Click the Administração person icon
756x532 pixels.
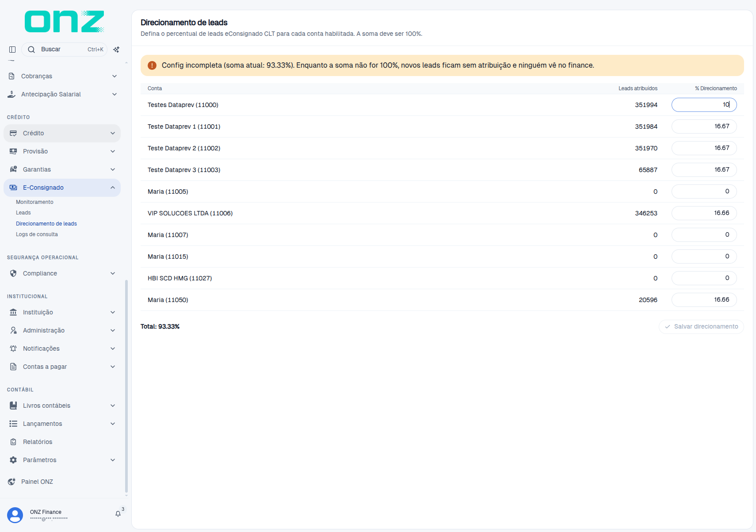coord(13,330)
